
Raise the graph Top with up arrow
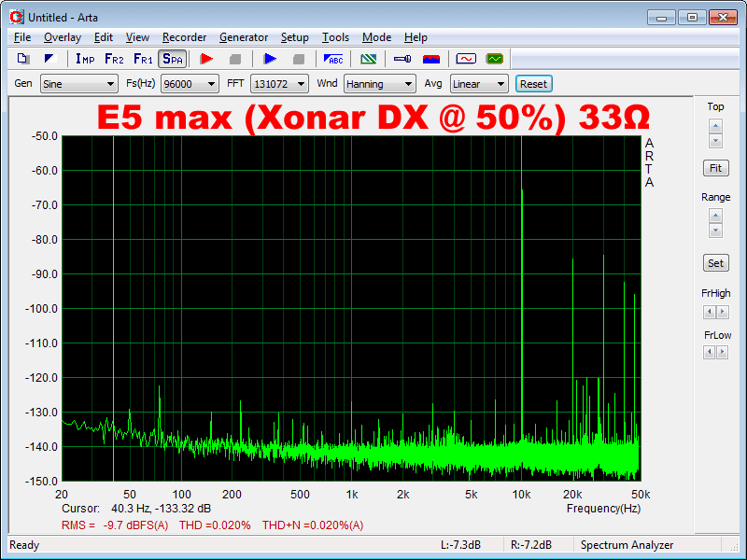point(715,126)
